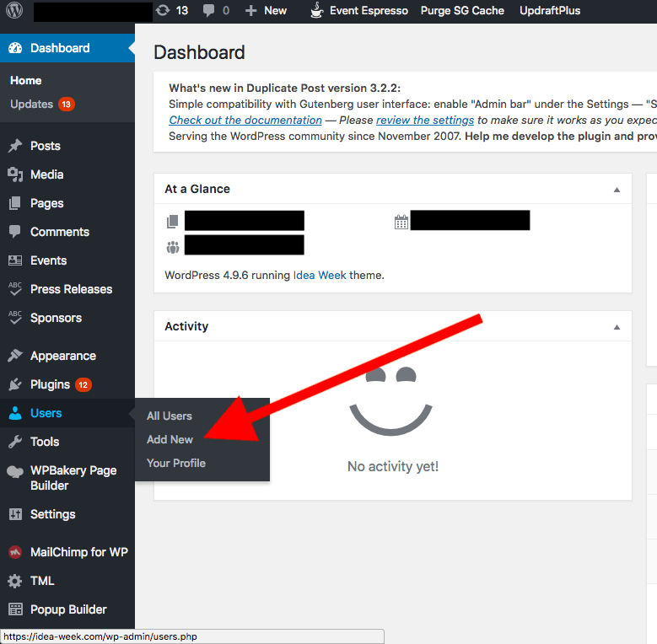The height and width of the screenshot is (644, 657).
Task: Open Event Espresso admin bar item
Action: tap(369, 10)
